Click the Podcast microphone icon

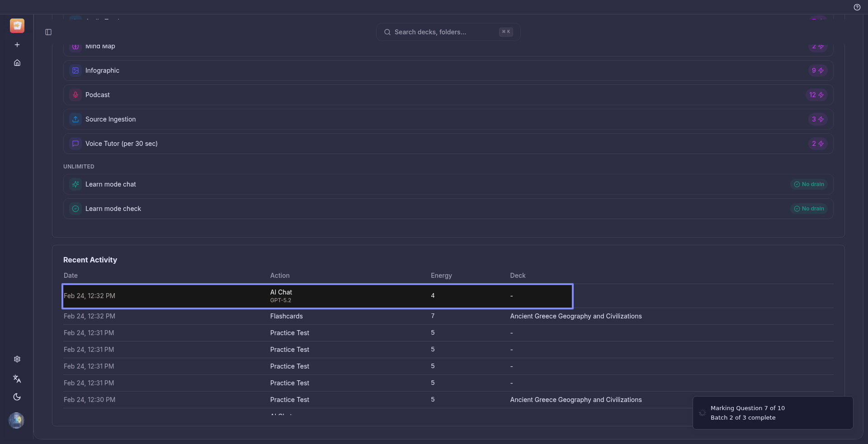click(75, 95)
